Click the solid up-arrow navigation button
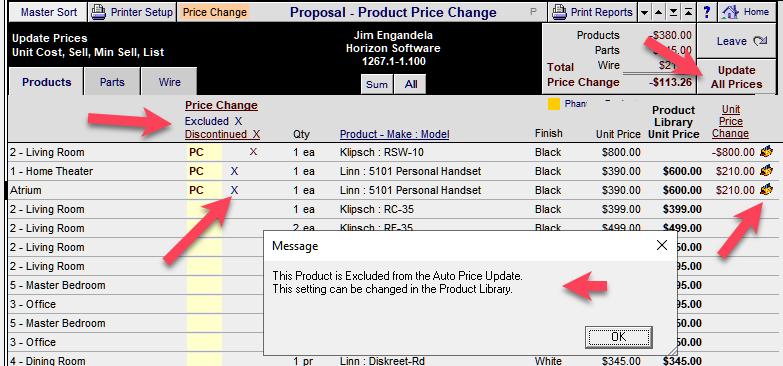Screen dimensions: 783x366 [659, 12]
